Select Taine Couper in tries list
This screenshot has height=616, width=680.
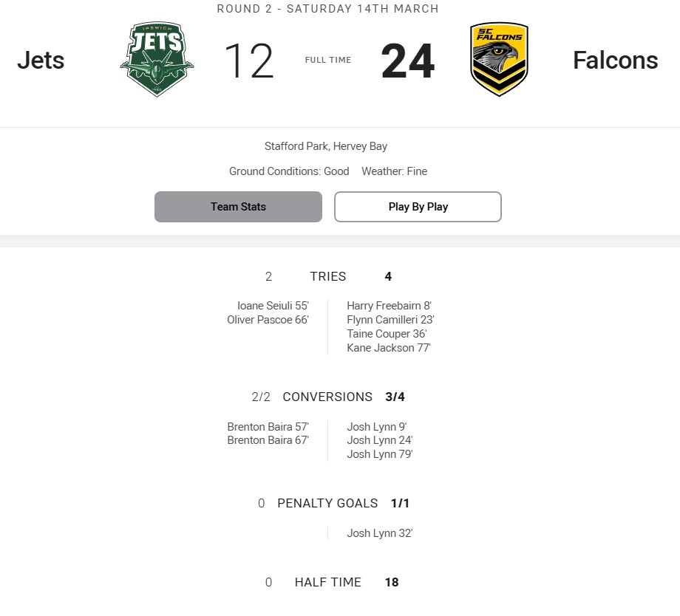pos(387,334)
